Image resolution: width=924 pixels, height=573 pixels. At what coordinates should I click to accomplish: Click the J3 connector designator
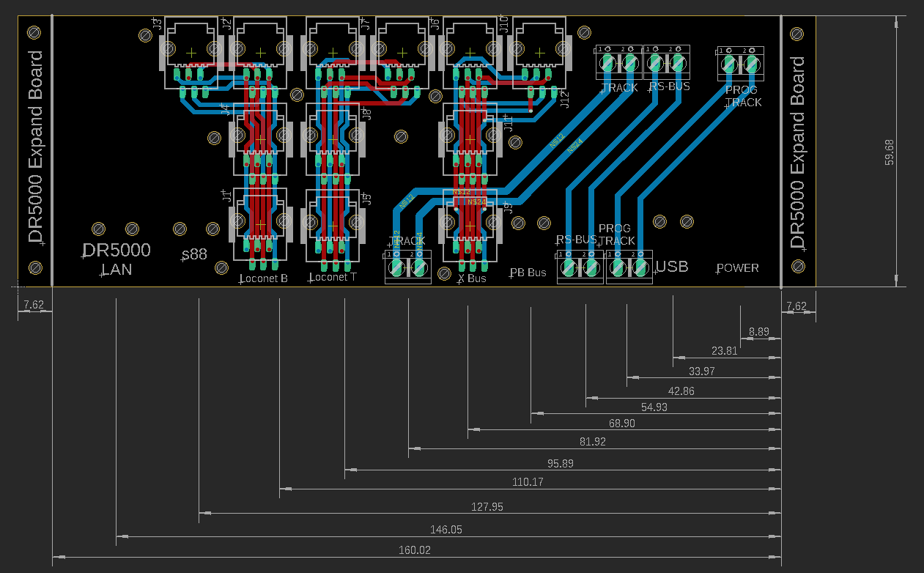click(x=156, y=24)
